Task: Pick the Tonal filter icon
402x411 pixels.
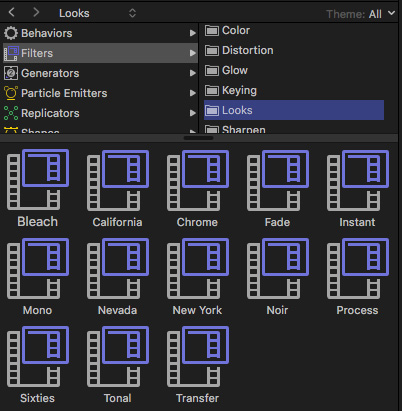Action: tap(118, 356)
